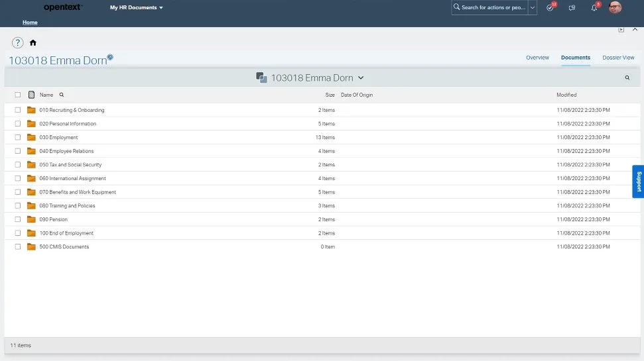Viewport: 644px width, 361px height.
Task: Open the shared items icon in header
Action: [572, 8]
